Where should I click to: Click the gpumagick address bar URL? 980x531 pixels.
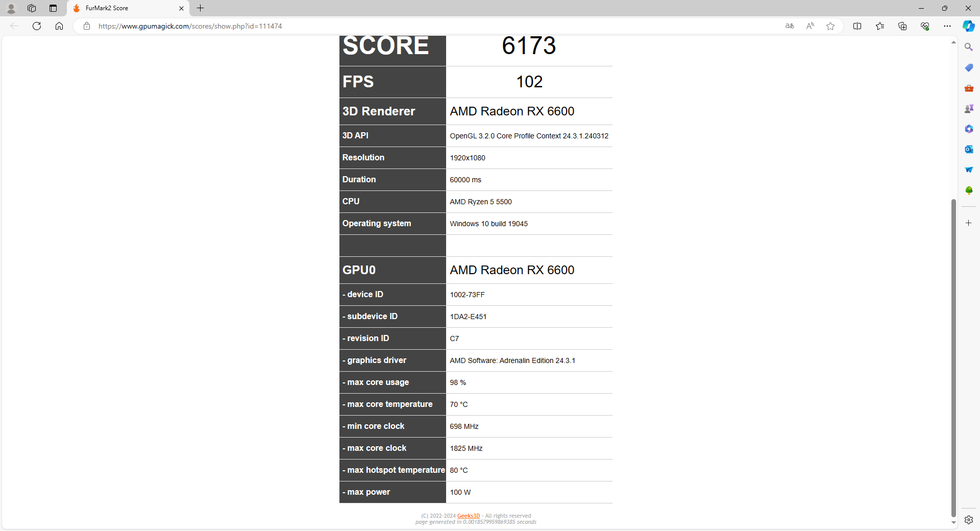pyautogui.click(x=190, y=26)
